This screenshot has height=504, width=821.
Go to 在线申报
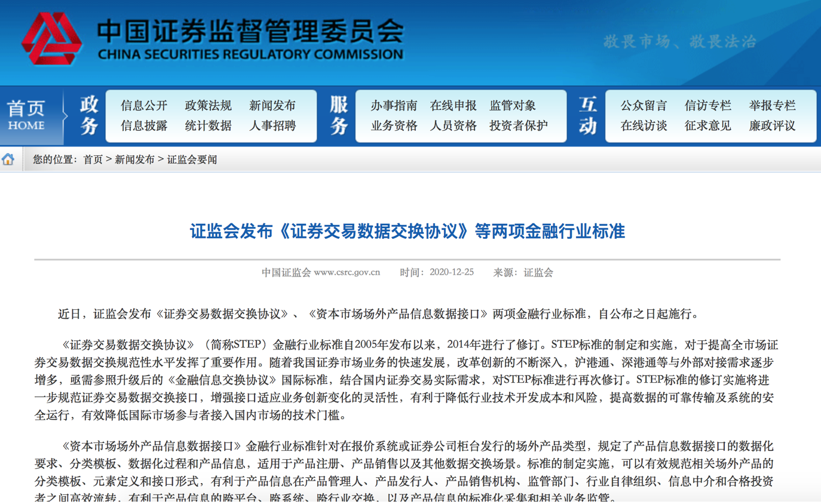coord(454,106)
